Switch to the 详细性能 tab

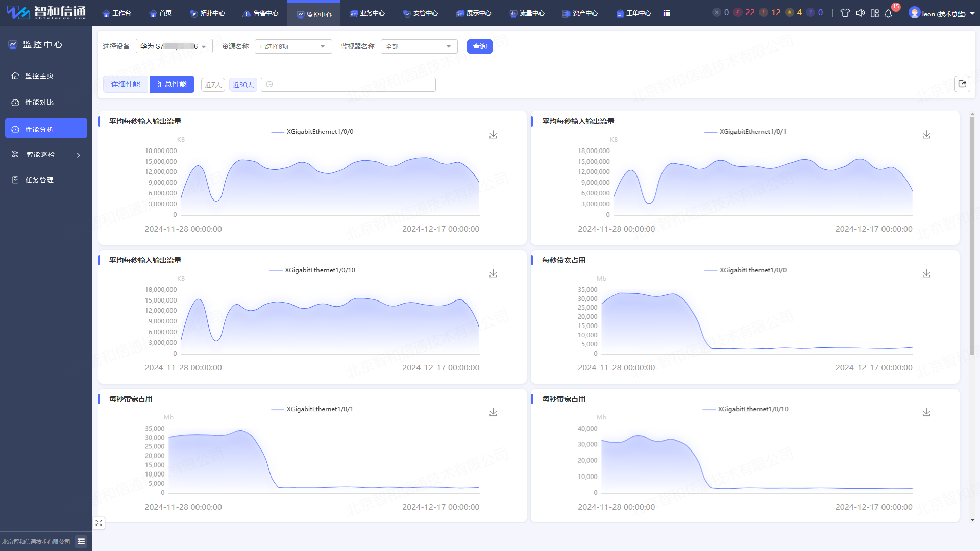point(126,84)
